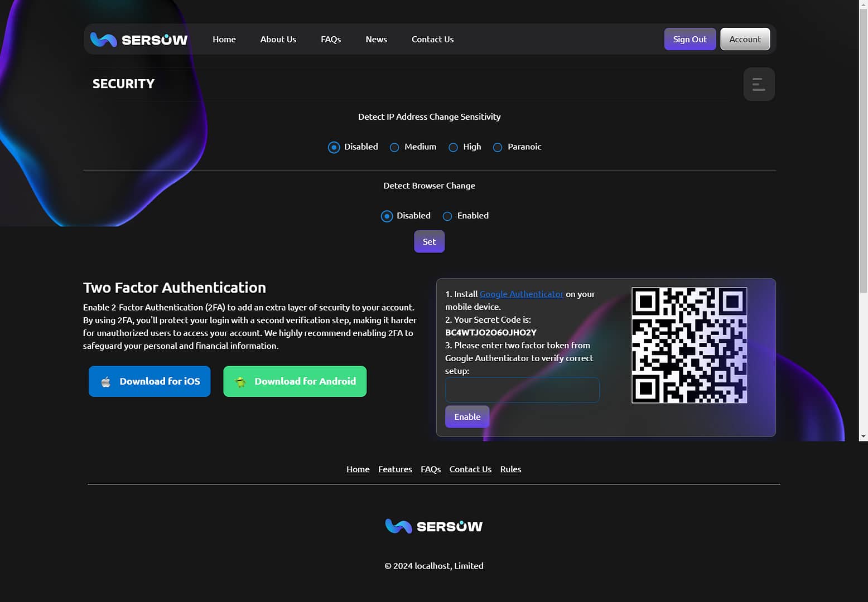Click the Sign Out button
This screenshot has width=868, height=602.
690,39
